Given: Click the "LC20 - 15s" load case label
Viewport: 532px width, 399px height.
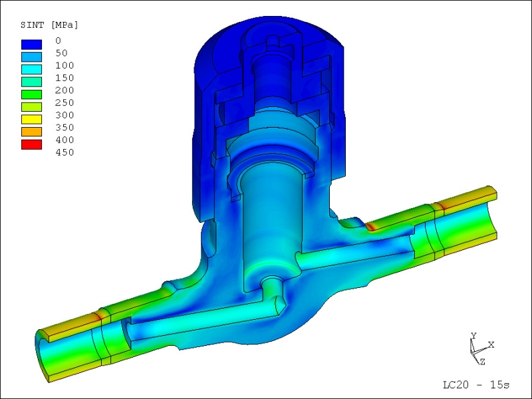Looking at the screenshot, I should pos(476,385).
